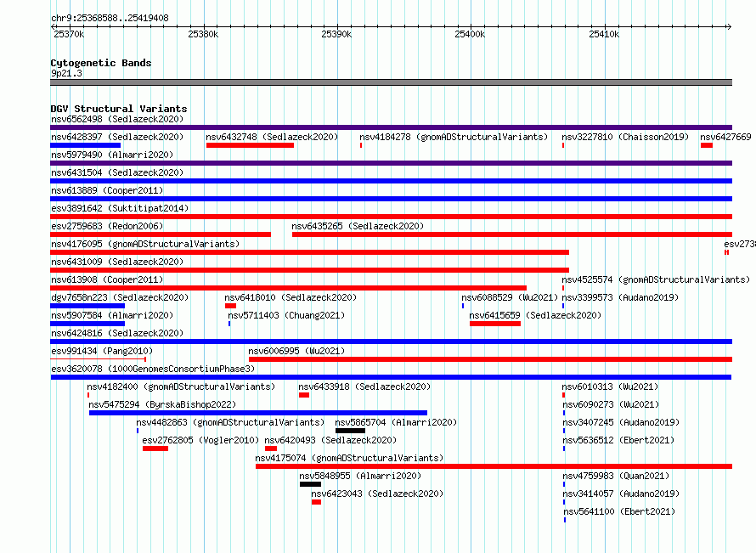The height and width of the screenshot is (553, 756).
Task: Click the 25390k ruler tick label
Action: pyautogui.click(x=336, y=34)
